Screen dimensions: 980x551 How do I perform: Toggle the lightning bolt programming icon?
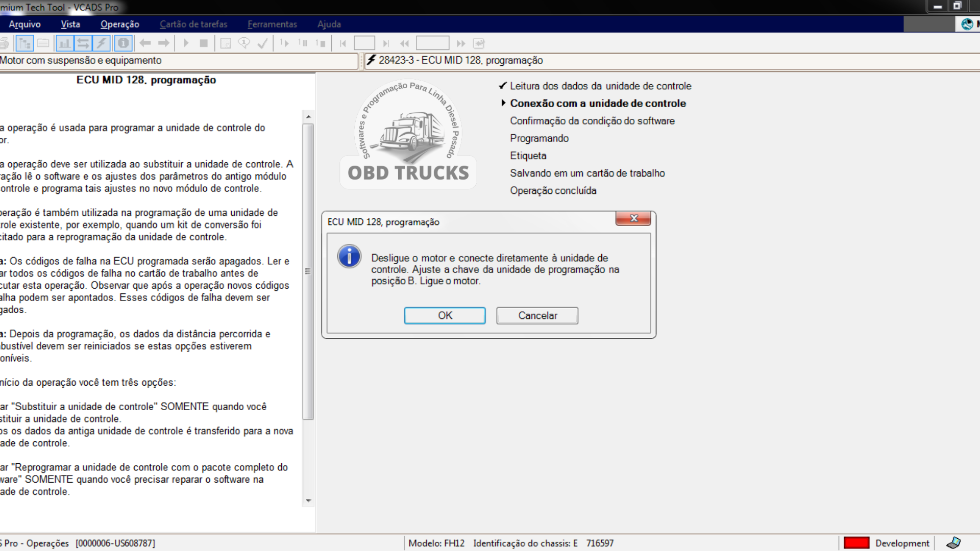tap(102, 43)
